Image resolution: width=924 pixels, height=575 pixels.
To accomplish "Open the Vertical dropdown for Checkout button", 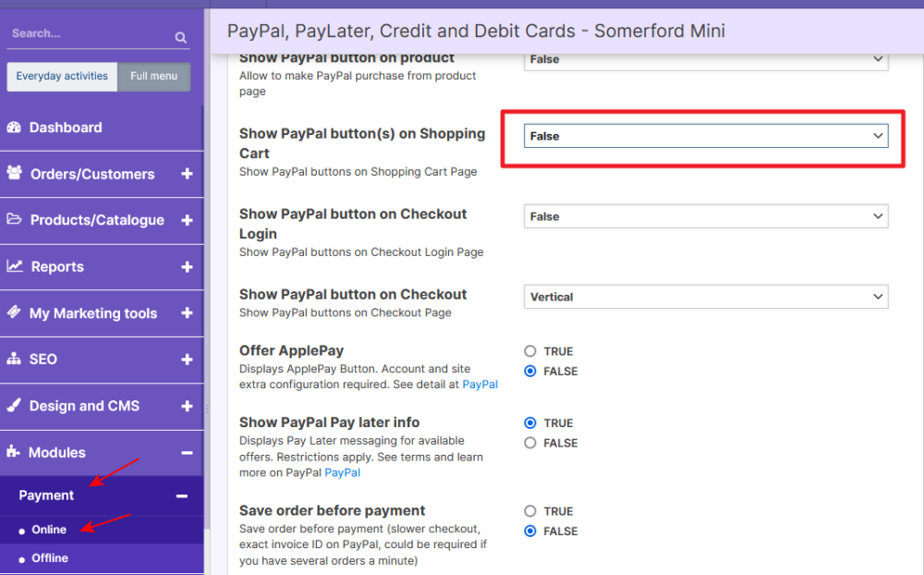I will pyautogui.click(x=705, y=297).
